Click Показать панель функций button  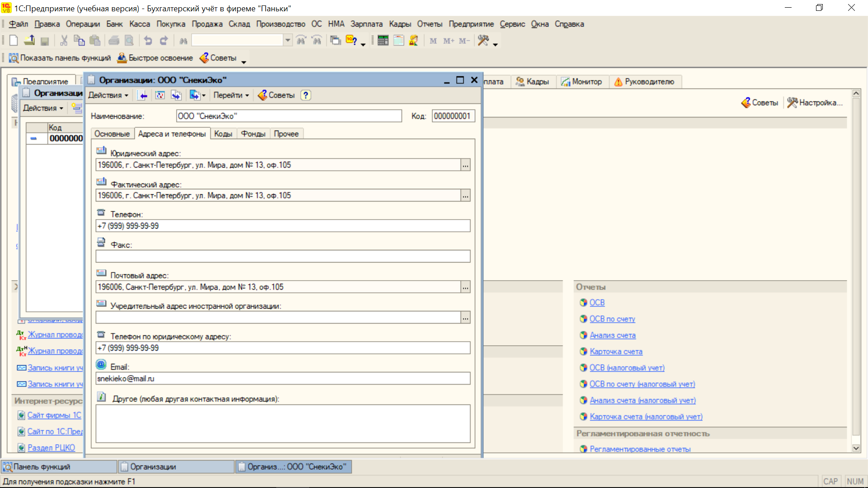(60, 58)
